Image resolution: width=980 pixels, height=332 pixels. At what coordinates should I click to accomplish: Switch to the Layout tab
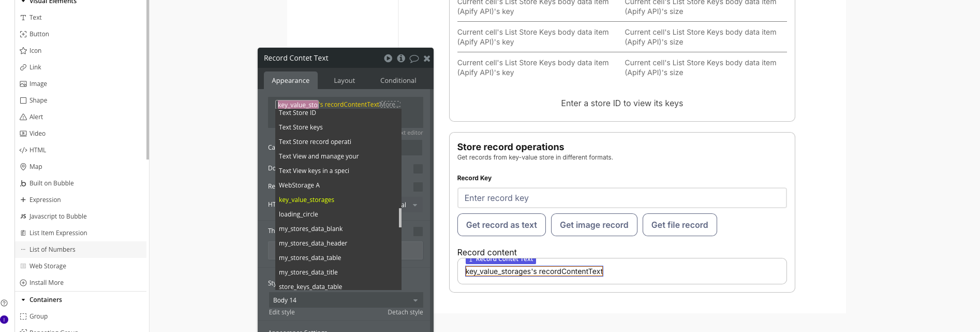click(344, 81)
